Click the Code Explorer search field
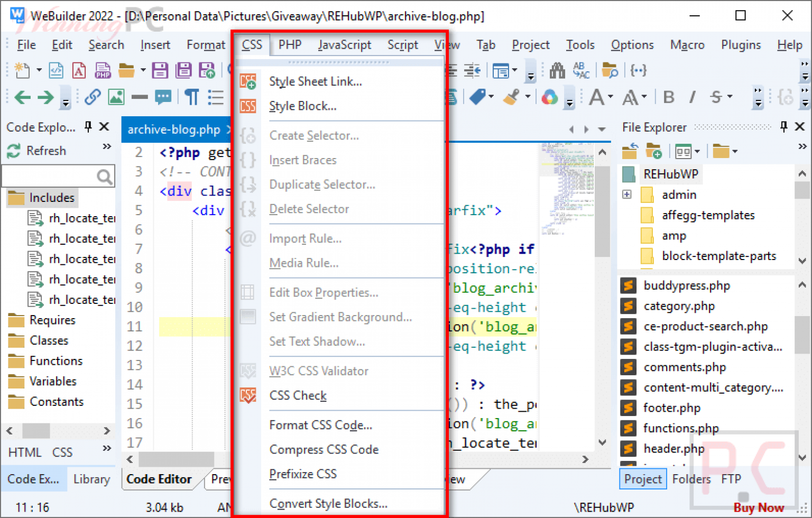812x518 pixels. [x=50, y=177]
